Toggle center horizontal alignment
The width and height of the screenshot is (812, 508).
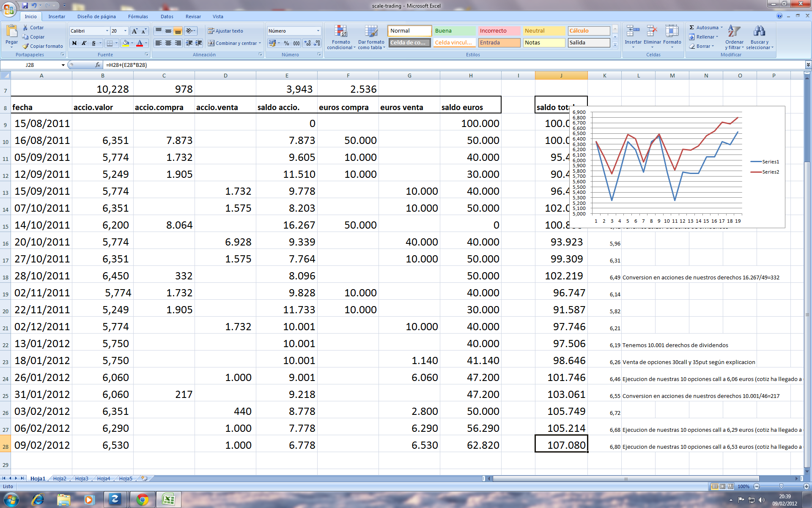[168, 43]
